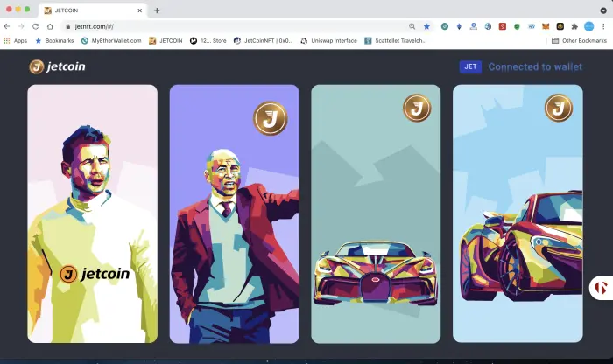This screenshot has height=364, width=613.
Task: Open the Bookmarks star bookmark
Action: [54, 40]
